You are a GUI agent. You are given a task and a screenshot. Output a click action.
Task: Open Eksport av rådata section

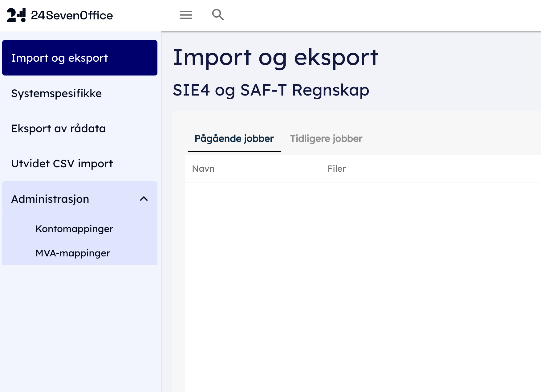tap(58, 129)
